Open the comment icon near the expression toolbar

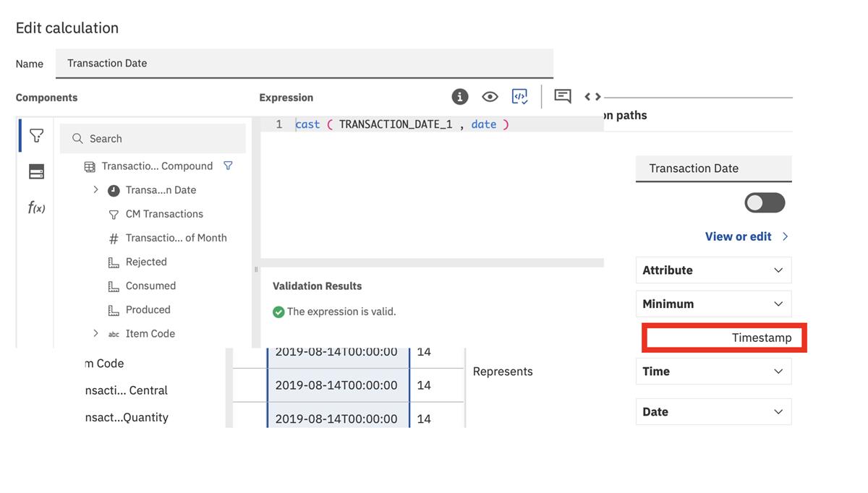point(562,95)
